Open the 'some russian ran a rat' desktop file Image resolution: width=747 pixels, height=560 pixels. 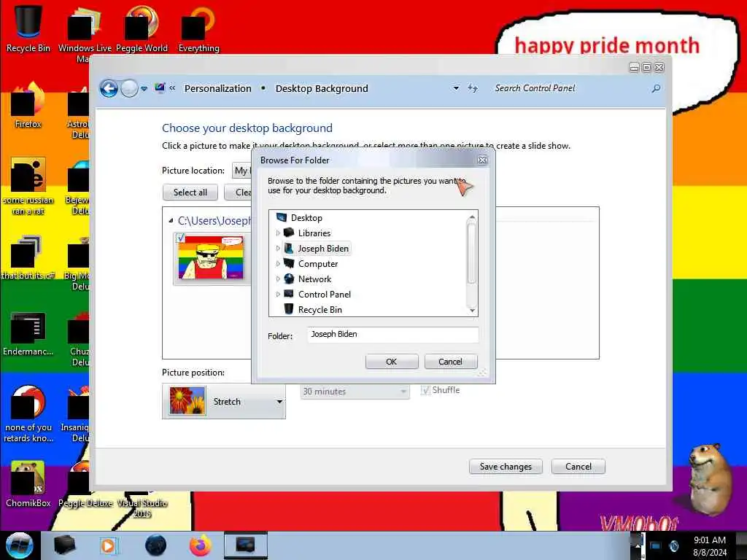[x=28, y=186]
